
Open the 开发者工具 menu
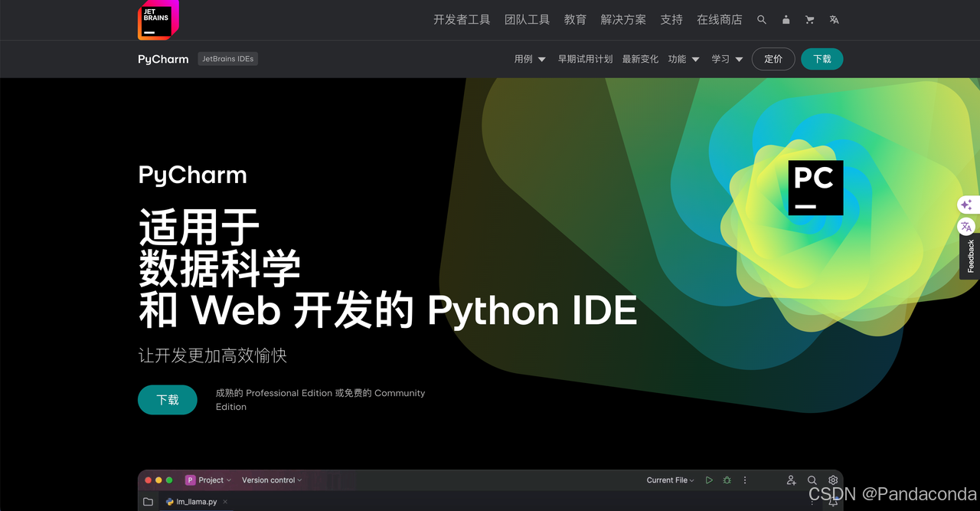tap(462, 20)
